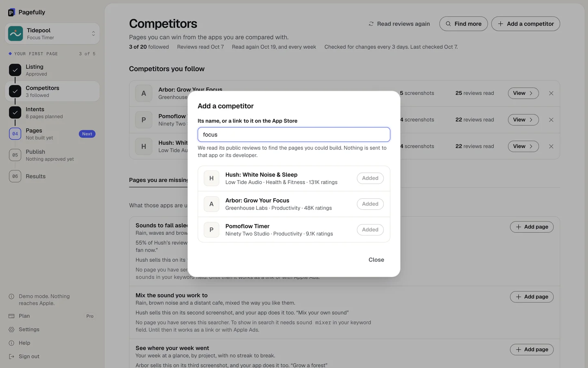Remove Hush with its X icon
This screenshot has height=368, width=588.
[551, 146]
